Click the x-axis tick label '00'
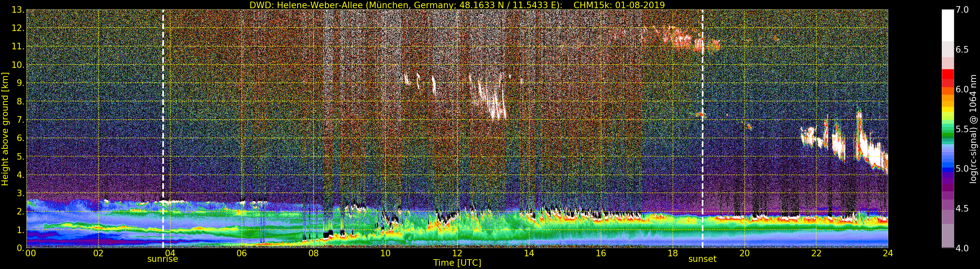The image size is (980, 269). pyautogui.click(x=30, y=253)
